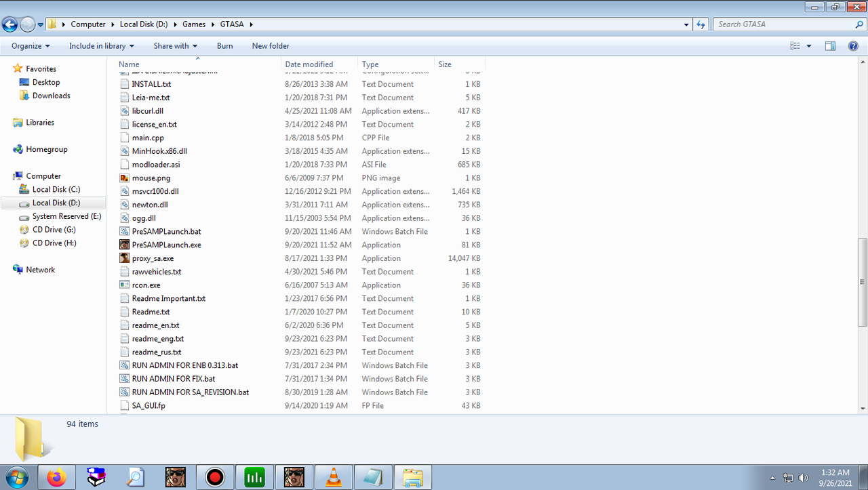
Task: Open the green bars app on the taskbar
Action: [254, 478]
